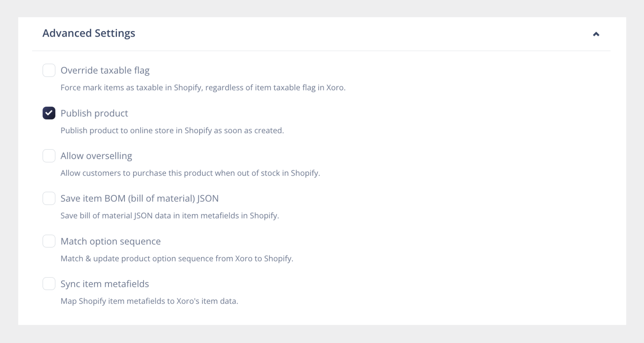The height and width of the screenshot is (343, 644).
Task: Click the "Save item BOM (bill of material) JSON" label
Action: point(140,198)
